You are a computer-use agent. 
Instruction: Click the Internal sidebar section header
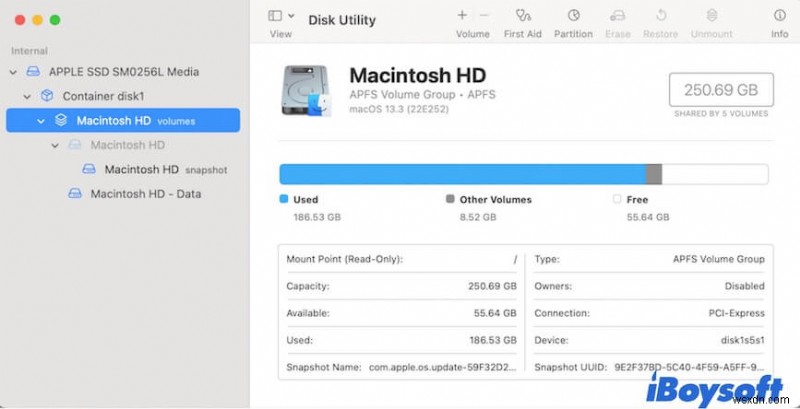(29, 51)
